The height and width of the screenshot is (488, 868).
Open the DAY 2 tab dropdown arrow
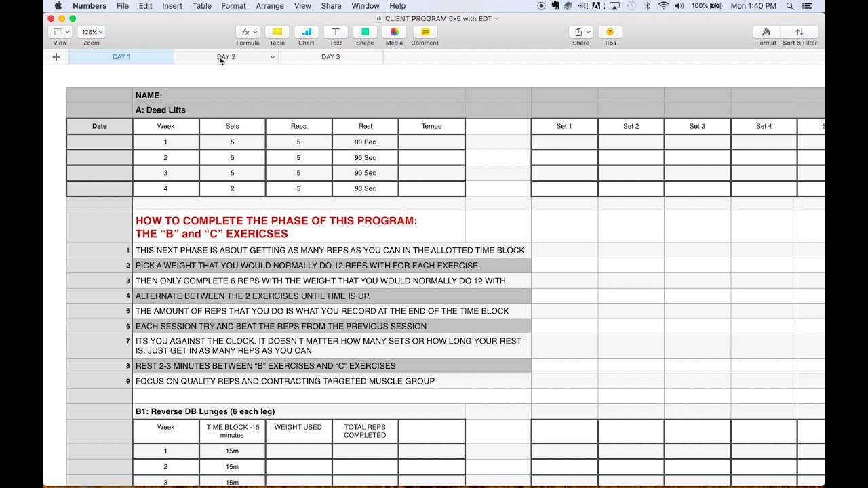(x=273, y=57)
